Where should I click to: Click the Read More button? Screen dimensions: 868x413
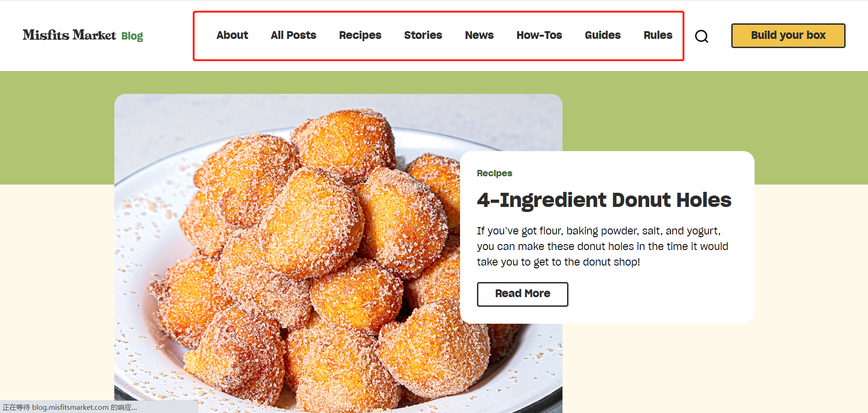coord(523,294)
